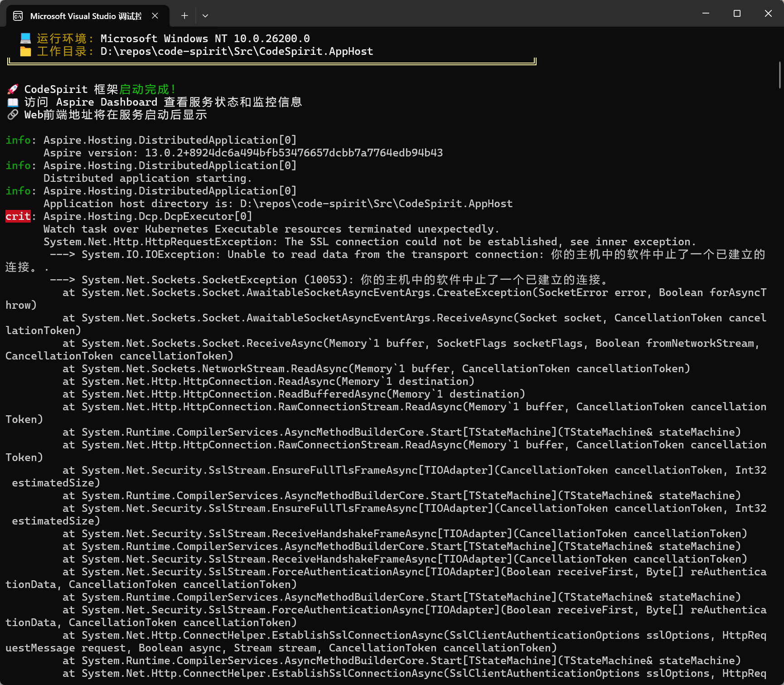
Task: Click the computer icon beside 运行环境
Action: tap(25, 38)
